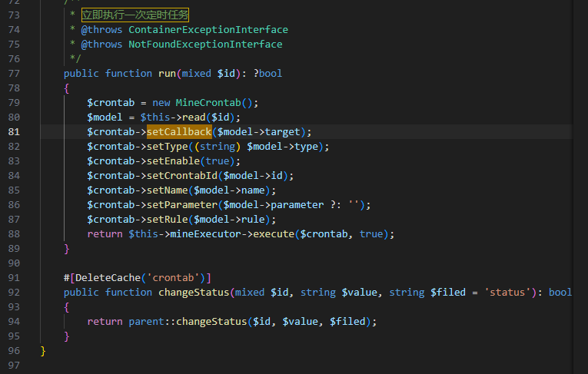Click NotFoundExceptionInterface in the doc comment
Screen dimensions: 588x374
coord(205,45)
